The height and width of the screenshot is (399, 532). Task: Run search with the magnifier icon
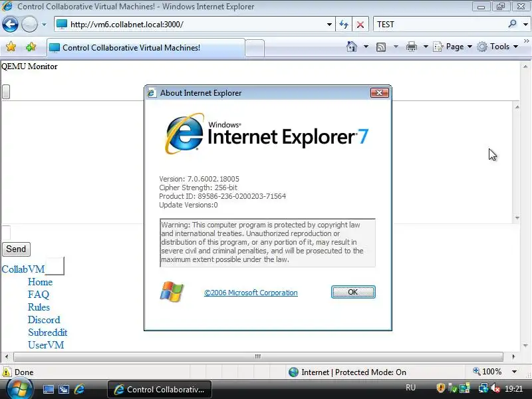click(x=512, y=24)
